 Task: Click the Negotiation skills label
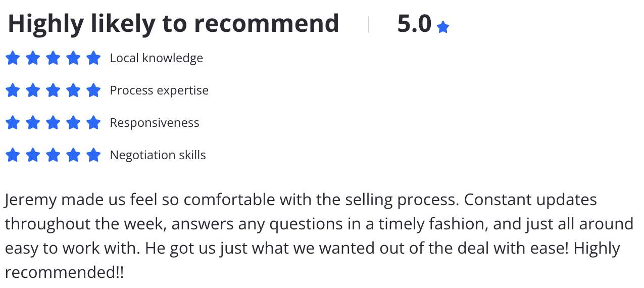158,155
